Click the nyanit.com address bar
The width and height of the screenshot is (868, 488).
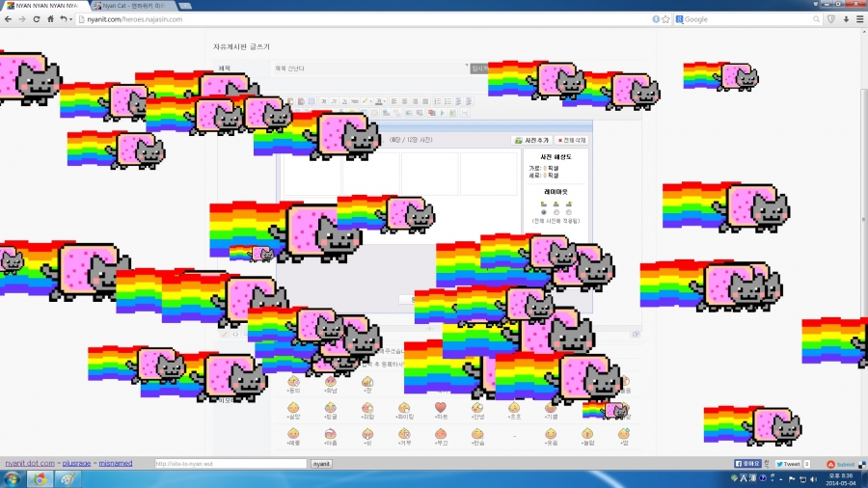[x=366, y=19]
